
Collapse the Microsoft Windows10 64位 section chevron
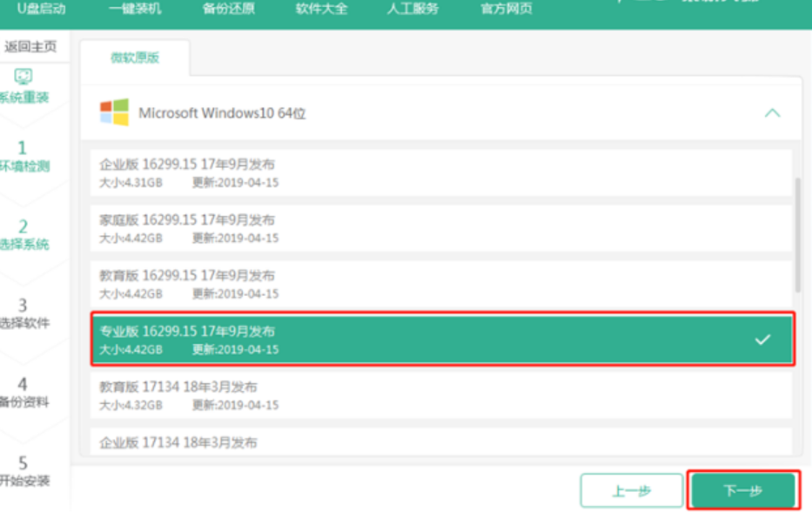772,113
